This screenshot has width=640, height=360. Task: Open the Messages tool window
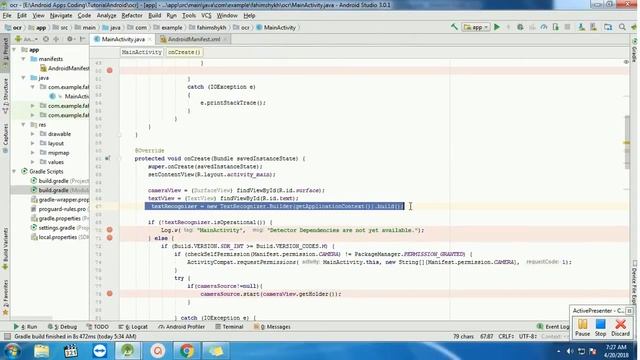click(x=272, y=327)
